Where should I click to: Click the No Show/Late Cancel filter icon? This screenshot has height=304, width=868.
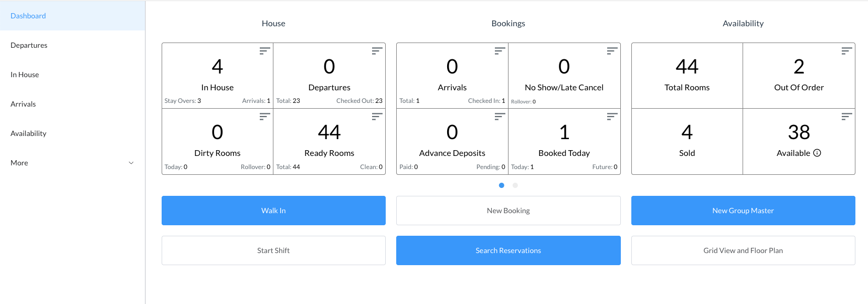[x=612, y=51]
